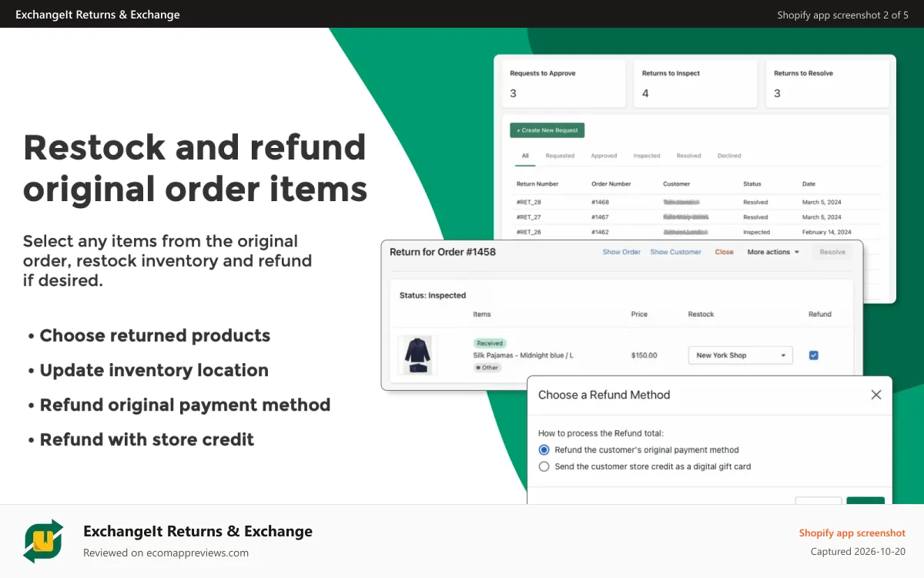Screen dimensions: 924x578
Task: Switch to the Approved tab
Action: coord(604,156)
